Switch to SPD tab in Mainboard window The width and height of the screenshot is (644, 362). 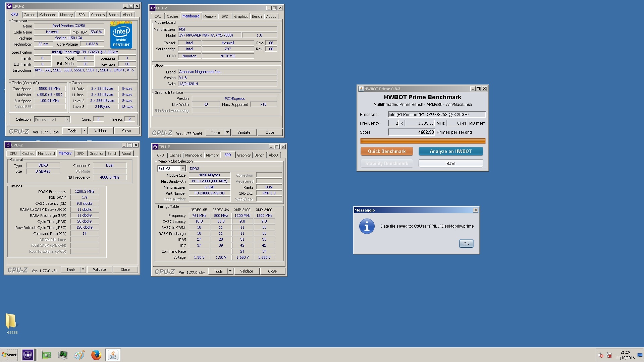[x=225, y=16]
